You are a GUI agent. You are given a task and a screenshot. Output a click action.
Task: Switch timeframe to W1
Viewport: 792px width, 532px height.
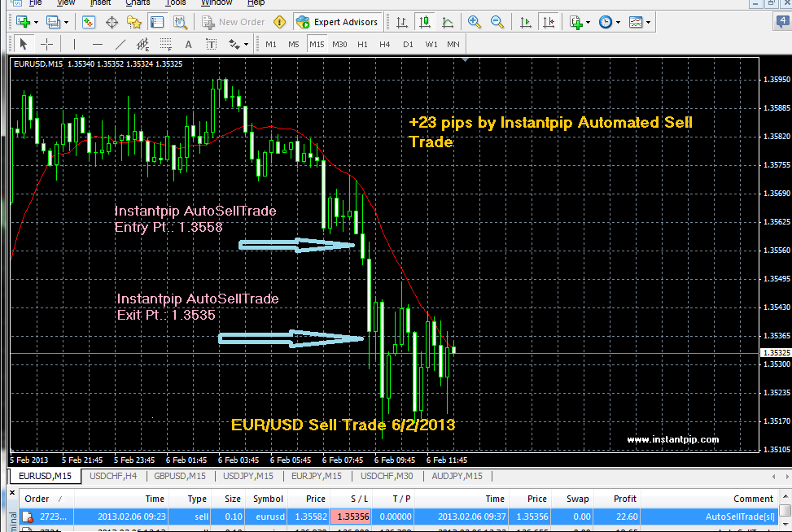pyautogui.click(x=431, y=45)
